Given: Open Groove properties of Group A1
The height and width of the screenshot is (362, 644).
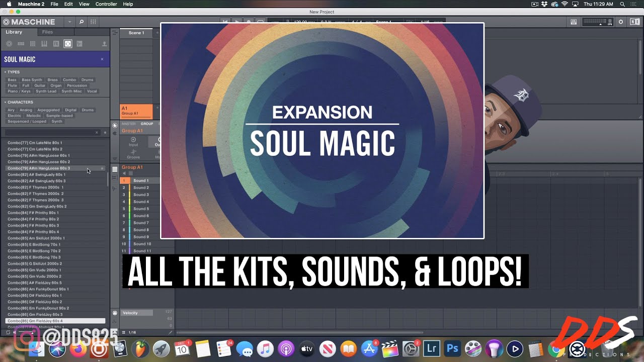Looking at the screenshot, I should click(x=133, y=154).
